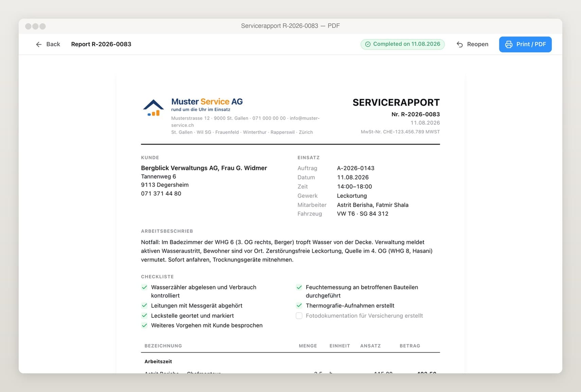
Task: Click the slogan 'rund um die Uhr im Einsatz'
Action: coord(201,110)
